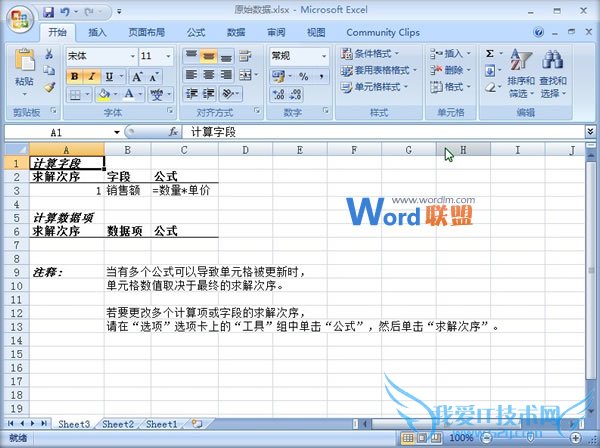Insert a new worksheet tab

tap(197, 424)
